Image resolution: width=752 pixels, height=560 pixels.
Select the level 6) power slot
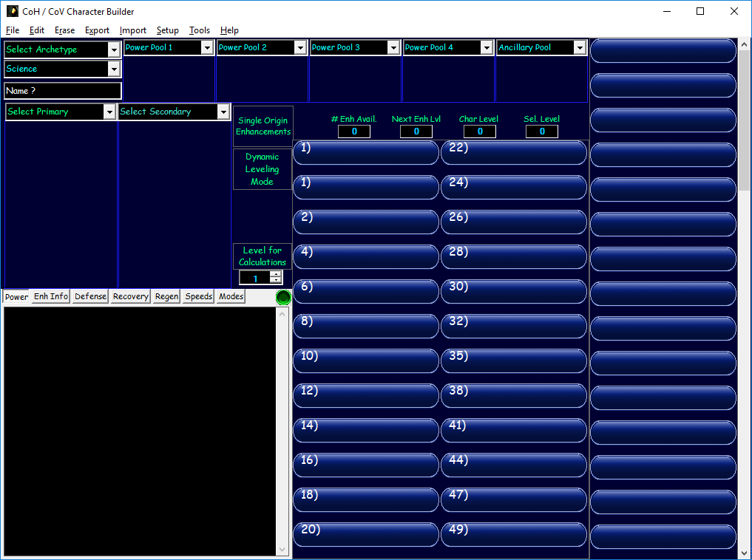[366, 292]
